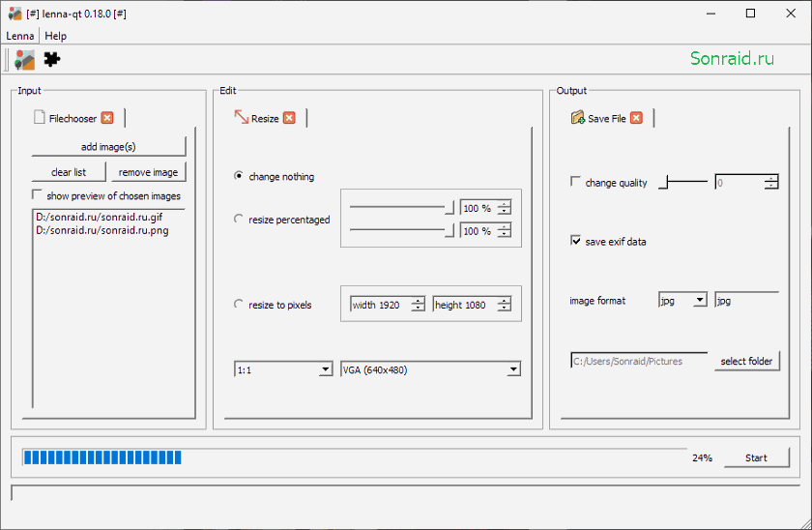Click the Lenna picture icon in toolbar
This screenshot has width=812, height=530.
coord(24,60)
